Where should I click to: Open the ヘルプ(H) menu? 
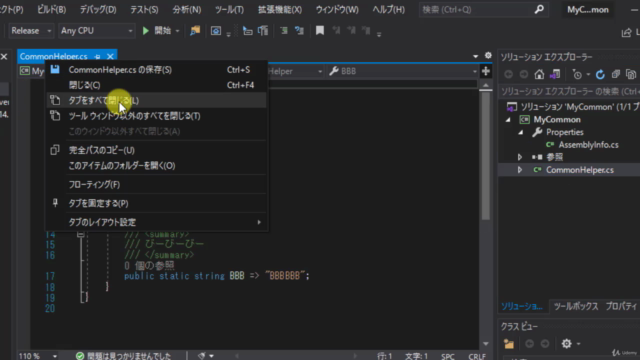coord(389,9)
